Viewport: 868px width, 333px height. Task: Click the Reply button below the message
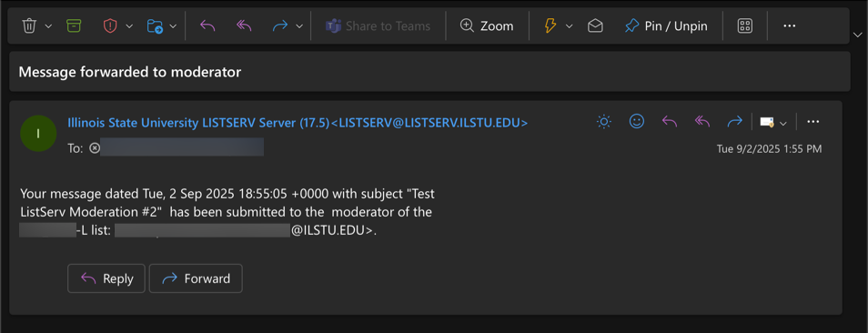pyautogui.click(x=106, y=278)
